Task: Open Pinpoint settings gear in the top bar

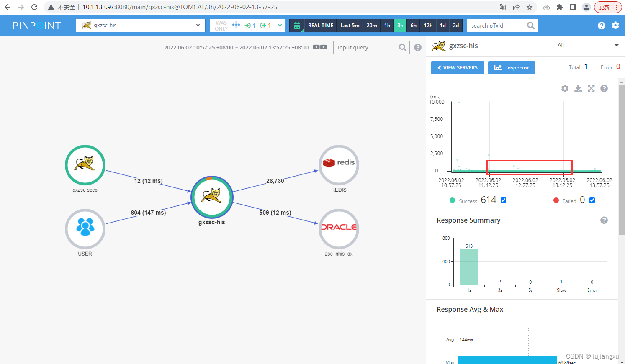Action: (x=615, y=25)
